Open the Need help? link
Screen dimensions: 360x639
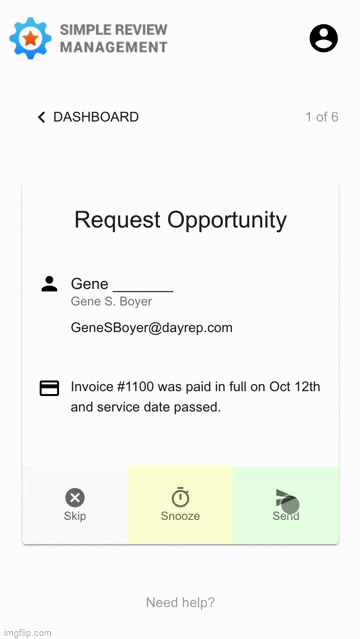pos(180,602)
